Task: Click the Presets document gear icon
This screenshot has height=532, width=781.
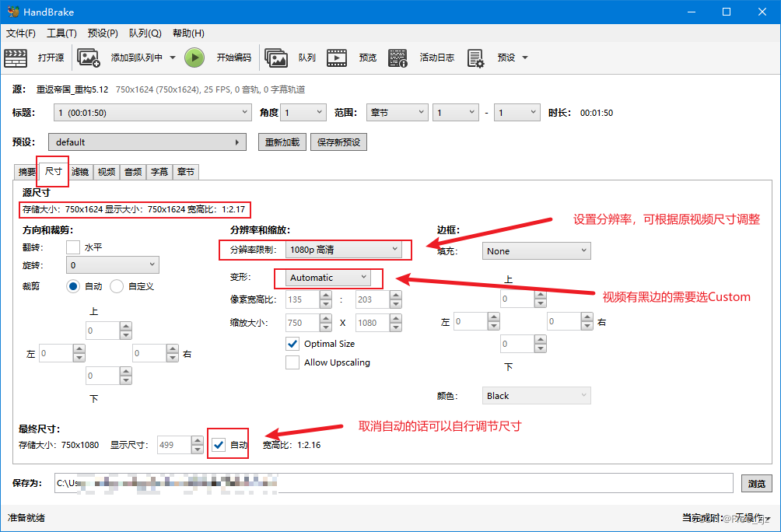Action: coord(475,58)
